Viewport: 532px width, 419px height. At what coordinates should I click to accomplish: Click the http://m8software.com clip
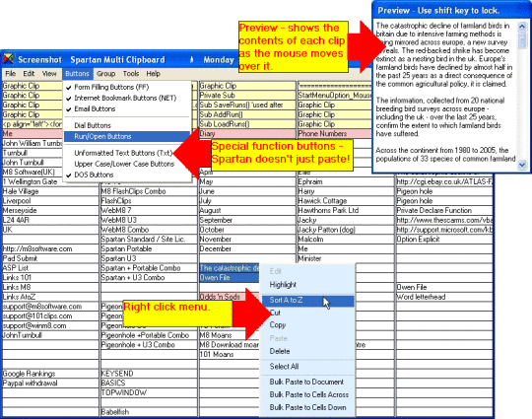pyautogui.click(x=50, y=248)
